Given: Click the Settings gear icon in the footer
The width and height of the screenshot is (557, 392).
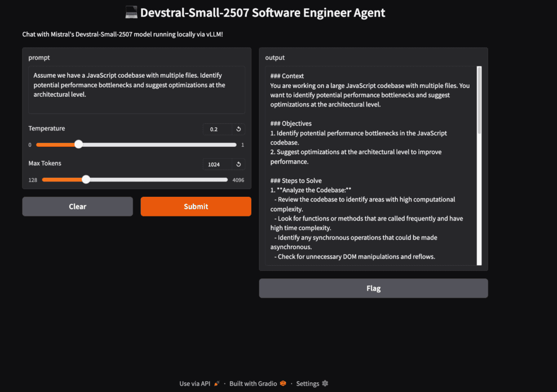Looking at the screenshot, I should click(x=325, y=383).
